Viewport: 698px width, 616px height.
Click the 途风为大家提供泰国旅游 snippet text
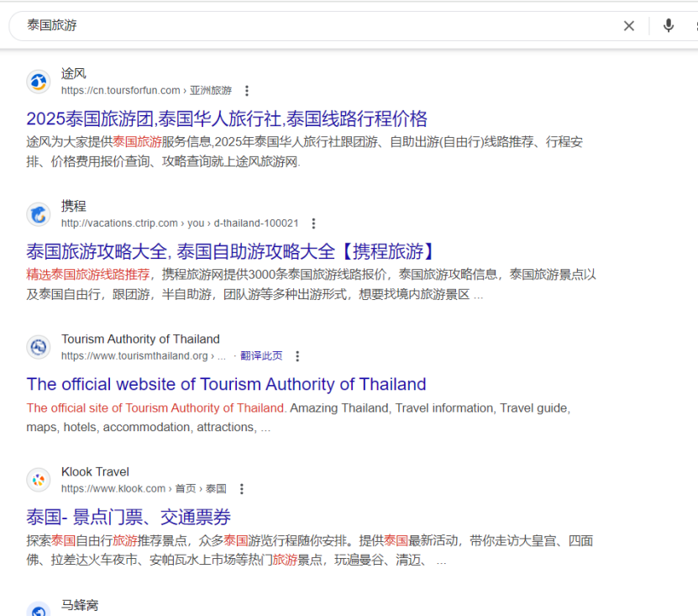305,151
